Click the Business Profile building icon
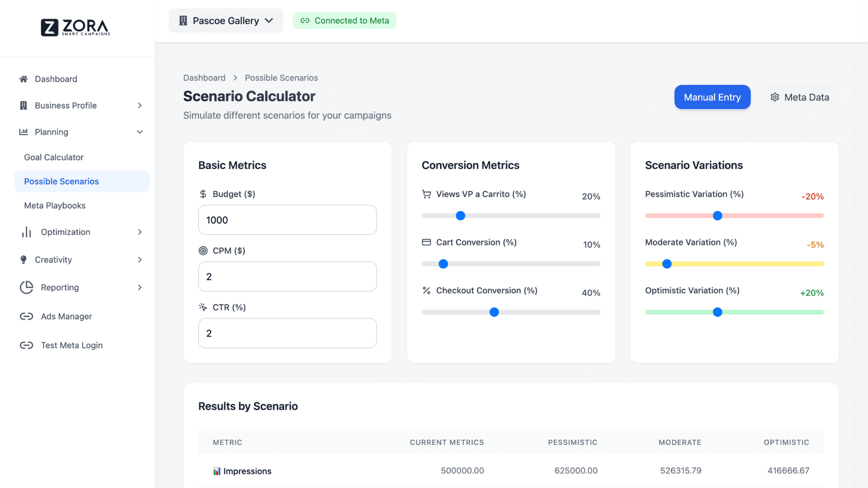 [24, 105]
